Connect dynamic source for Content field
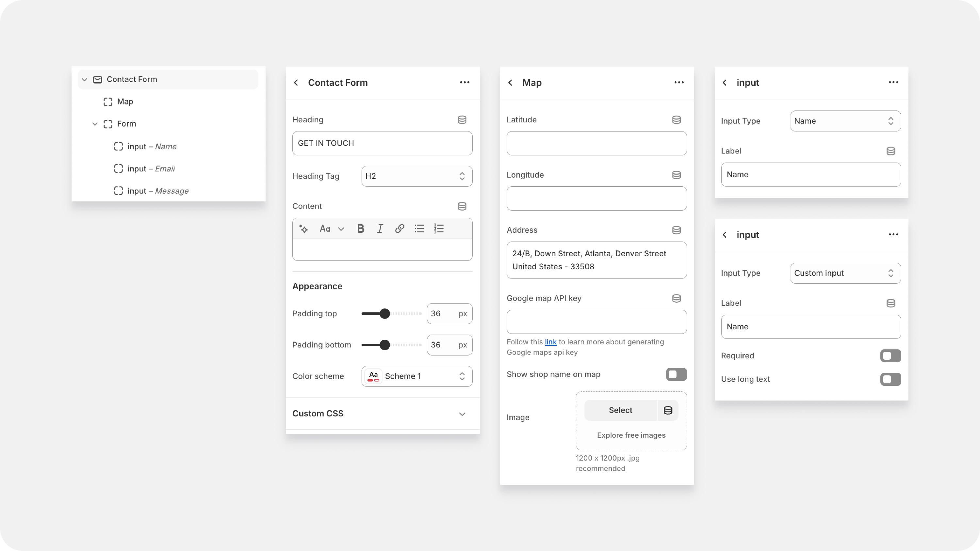980x551 pixels. click(x=462, y=206)
